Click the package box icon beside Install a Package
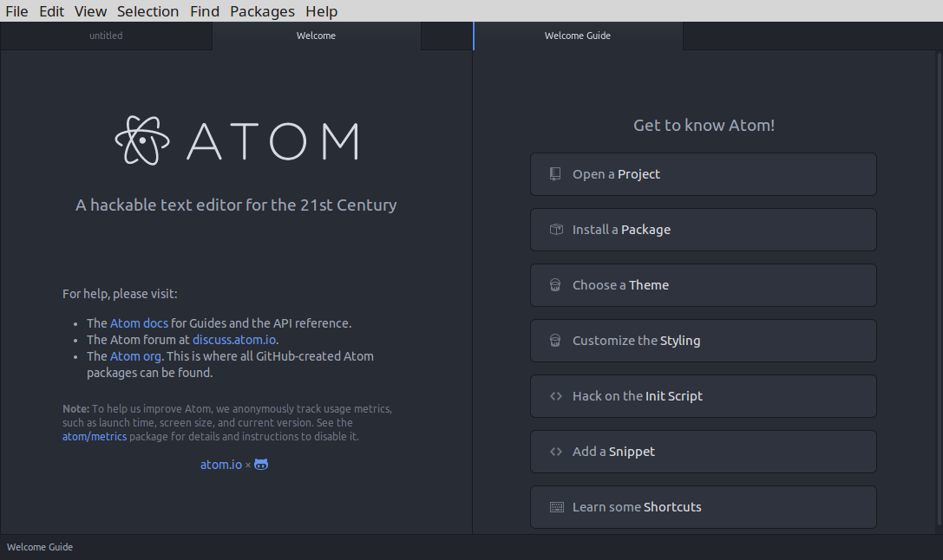The image size is (943, 560). (556, 230)
